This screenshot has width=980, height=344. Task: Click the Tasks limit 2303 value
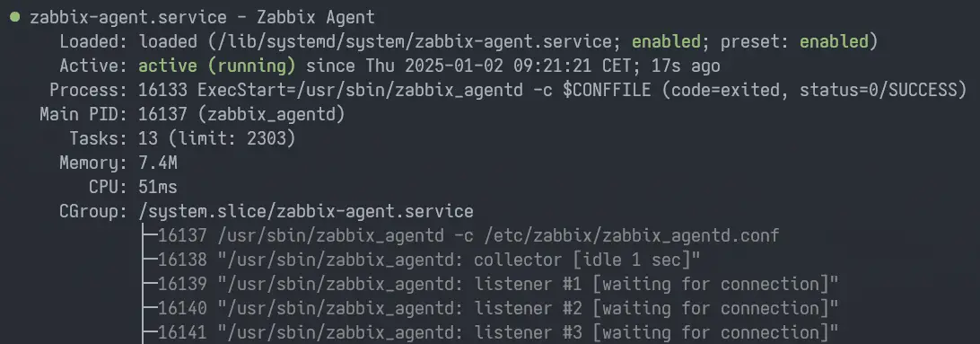[267, 139]
